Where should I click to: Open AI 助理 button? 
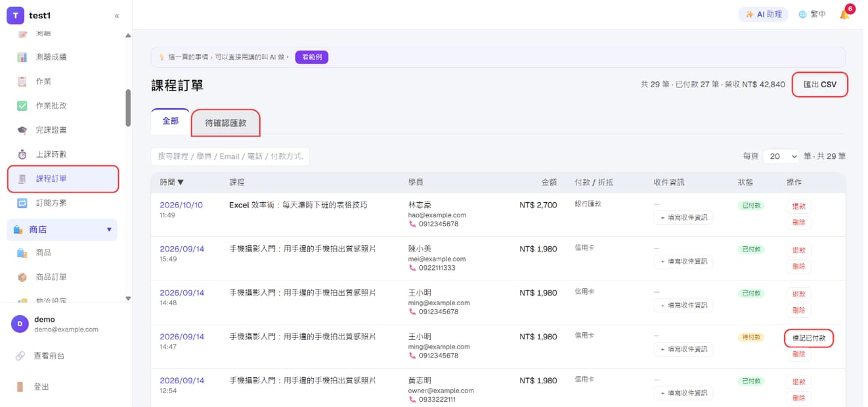[x=764, y=14]
